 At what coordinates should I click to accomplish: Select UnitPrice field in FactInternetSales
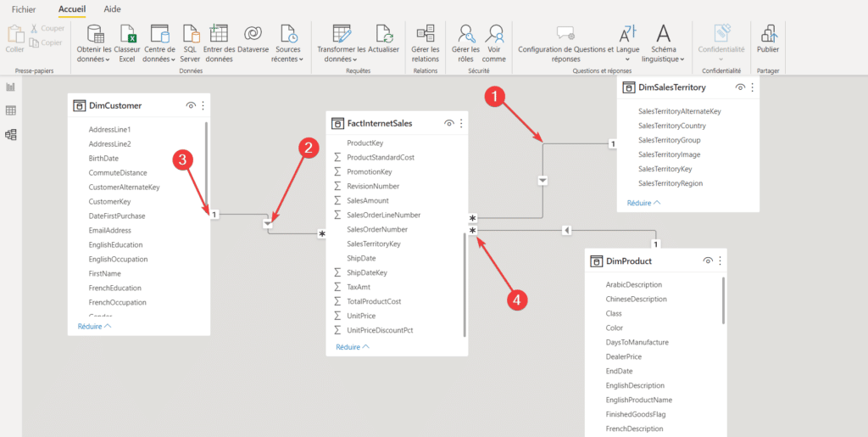pyautogui.click(x=361, y=316)
